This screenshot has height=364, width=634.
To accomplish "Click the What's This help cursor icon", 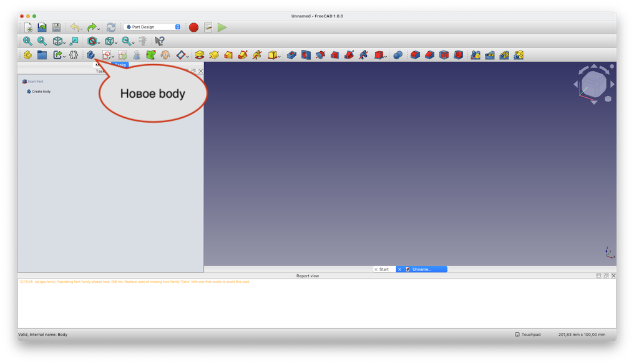I will point(159,41).
